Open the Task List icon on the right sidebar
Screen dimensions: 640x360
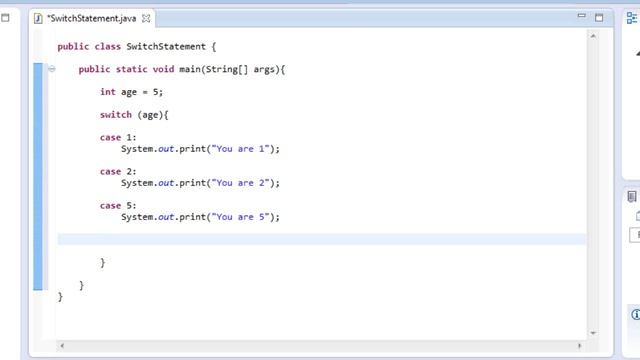[632, 197]
